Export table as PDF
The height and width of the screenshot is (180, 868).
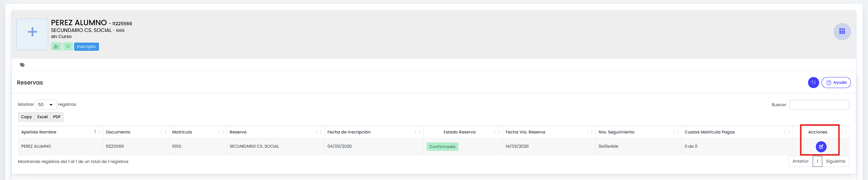coord(57,117)
